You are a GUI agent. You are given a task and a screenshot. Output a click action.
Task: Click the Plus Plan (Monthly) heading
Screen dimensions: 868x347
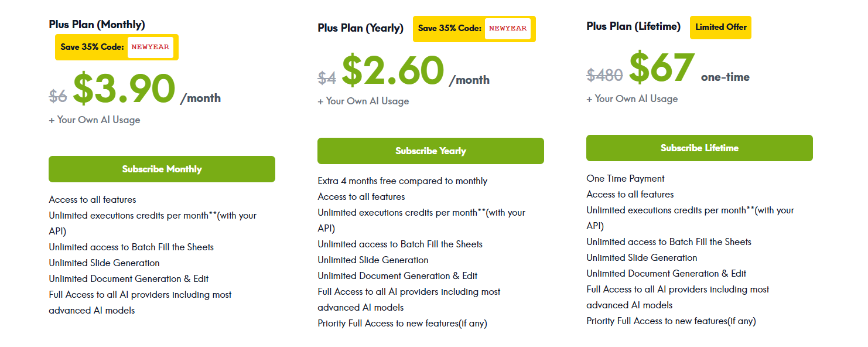[97, 25]
